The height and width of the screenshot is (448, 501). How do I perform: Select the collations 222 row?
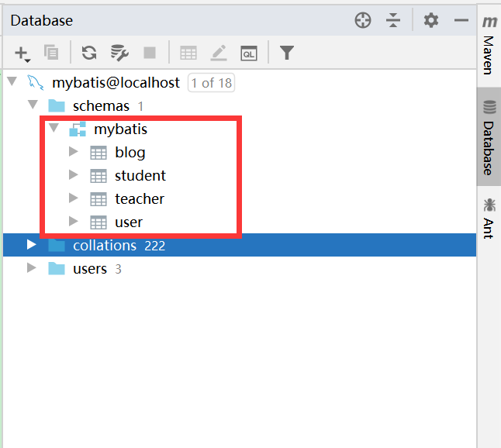pos(240,245)
